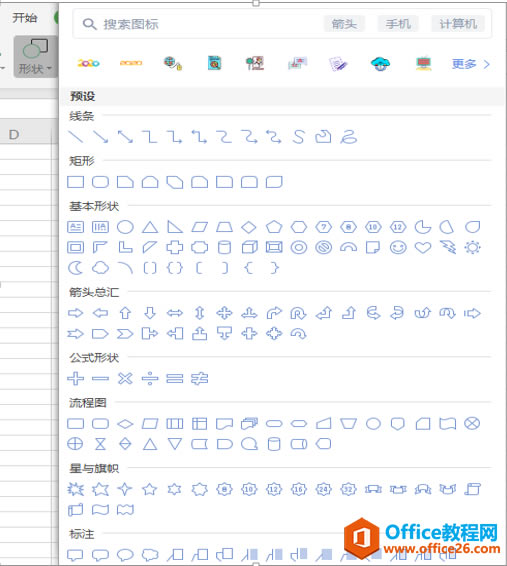
Task: Open the 更多 link for more icons
Action: (x=470, y=64)
